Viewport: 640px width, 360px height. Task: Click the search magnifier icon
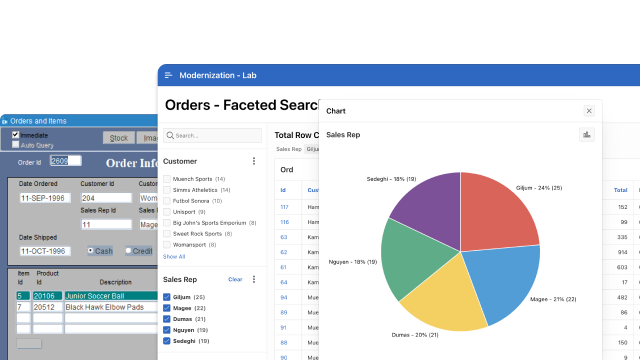[170, 136]
